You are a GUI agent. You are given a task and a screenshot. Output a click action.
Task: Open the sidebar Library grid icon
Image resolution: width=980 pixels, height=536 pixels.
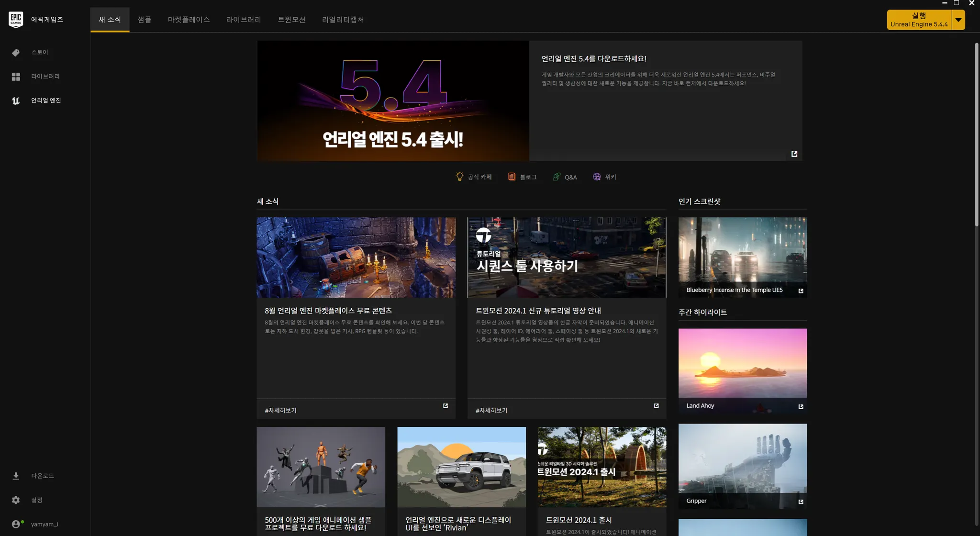pyautogui.click(x=16, y=77)
